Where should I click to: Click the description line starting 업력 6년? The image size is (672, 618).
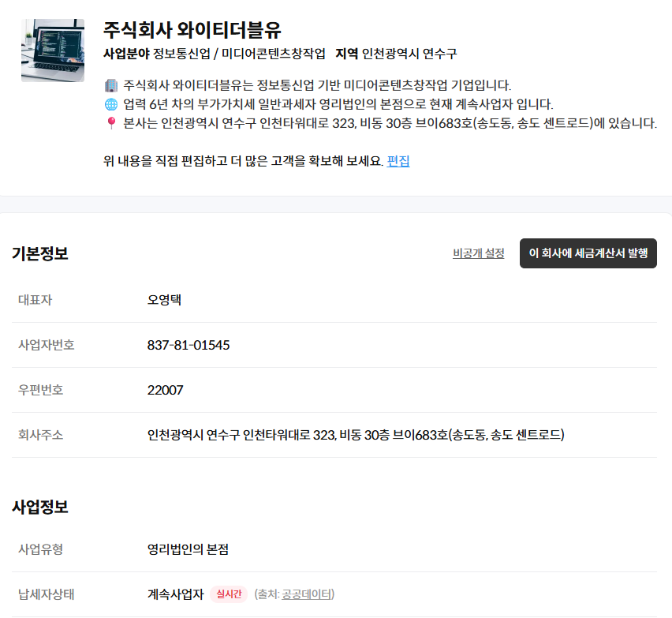(x=338, y=104)
